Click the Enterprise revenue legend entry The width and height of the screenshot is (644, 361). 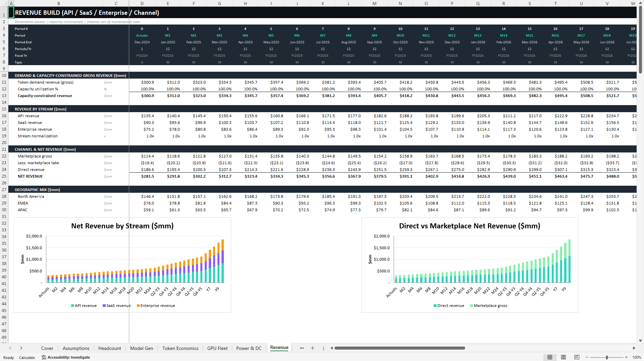tap(156, 306)
